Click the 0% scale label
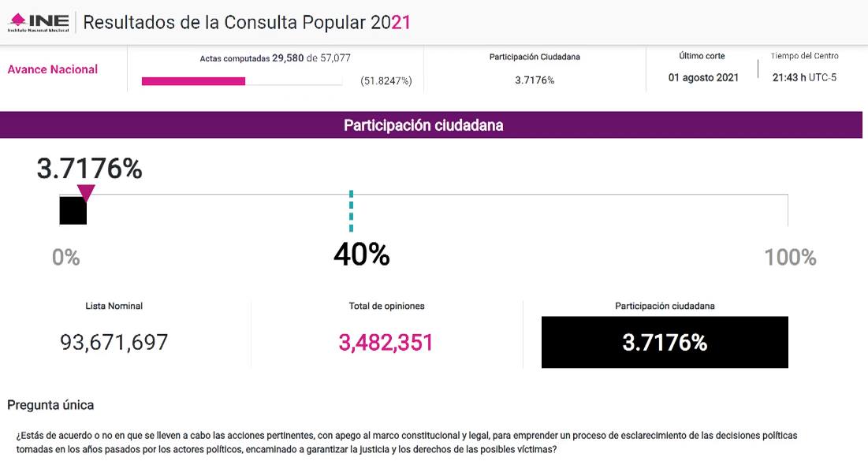The width and height of the screenshot is (868, 461). pos(66,258)
